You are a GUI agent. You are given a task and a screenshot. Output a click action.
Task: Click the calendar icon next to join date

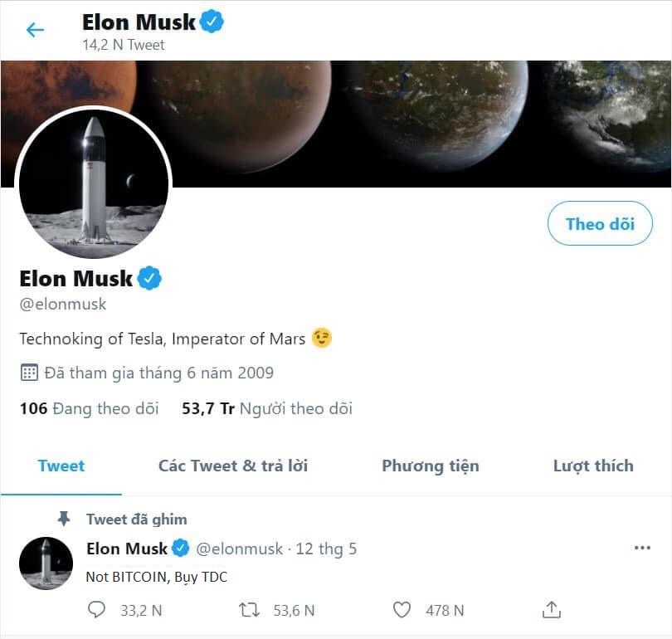(x=29, y=373)
